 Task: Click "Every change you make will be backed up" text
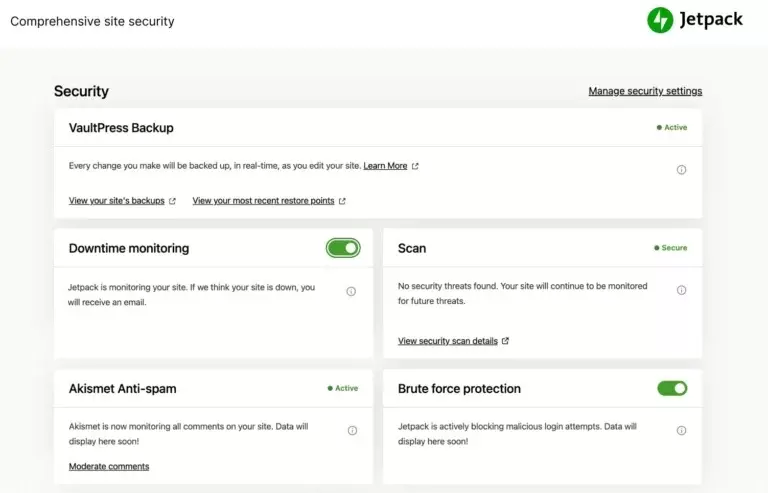coord(215,166)
